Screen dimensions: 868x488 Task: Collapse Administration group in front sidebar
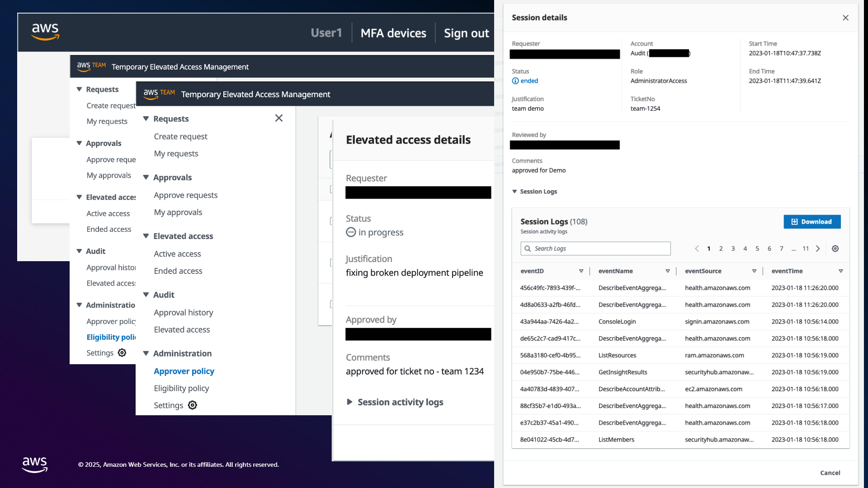(x=146, y=353)
